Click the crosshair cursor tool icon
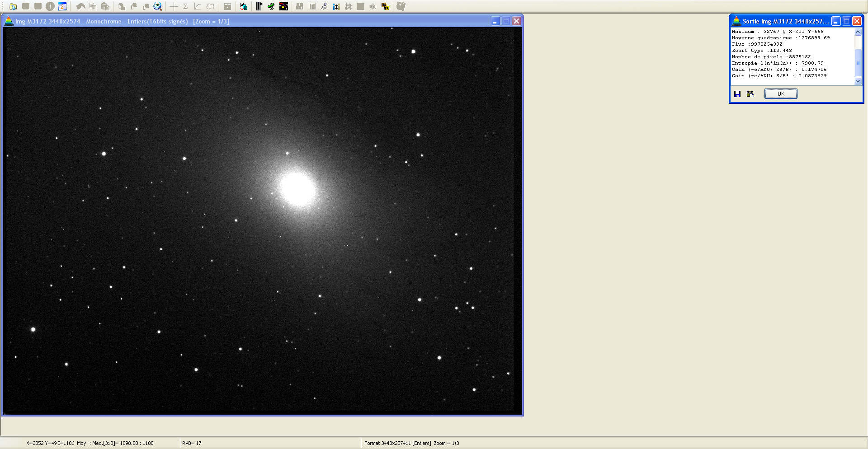Viewport: 868px width, 449px height. point(174,6)
